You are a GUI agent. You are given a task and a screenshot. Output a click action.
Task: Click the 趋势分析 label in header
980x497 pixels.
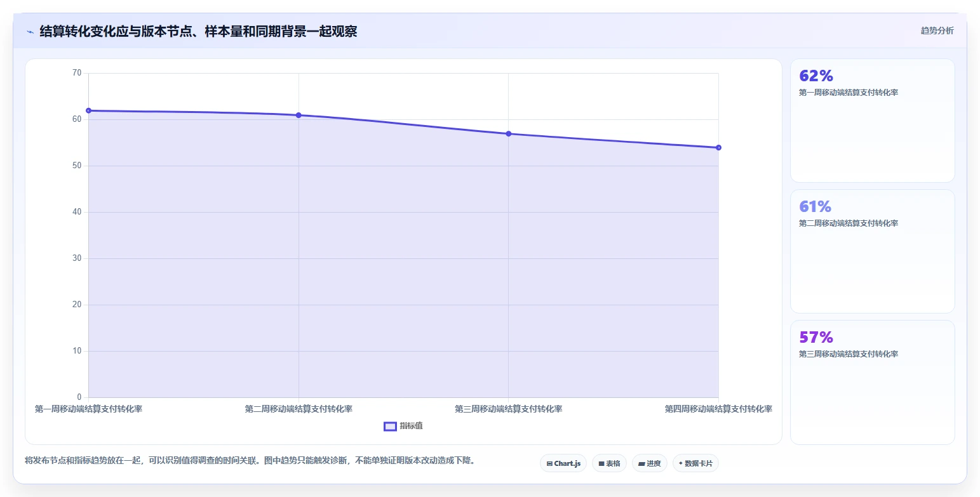(x=937, y=30)
